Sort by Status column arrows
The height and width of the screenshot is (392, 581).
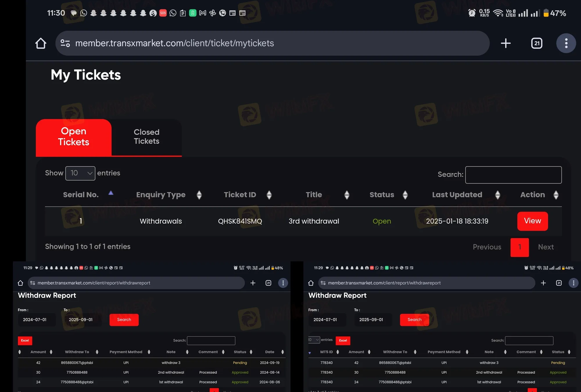pos(405,195)
